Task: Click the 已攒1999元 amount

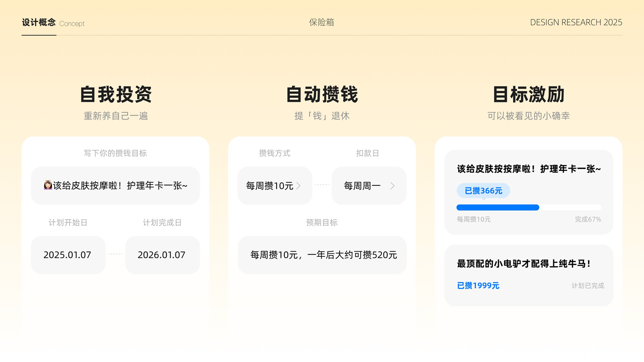Action: pos(478,286)
